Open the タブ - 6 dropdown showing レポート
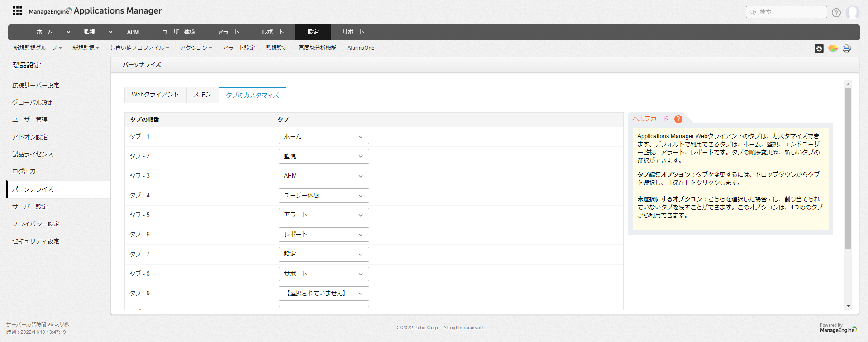 coord(324,235)
